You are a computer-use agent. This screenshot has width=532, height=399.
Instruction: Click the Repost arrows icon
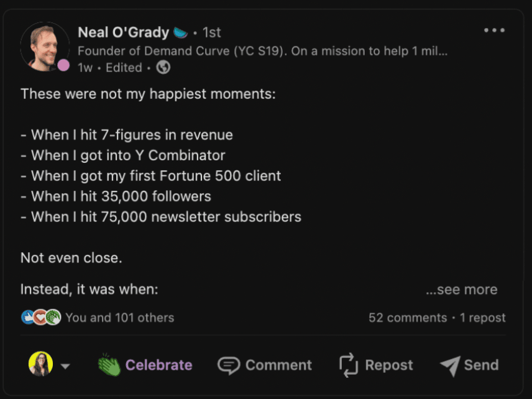click(349, 365)
